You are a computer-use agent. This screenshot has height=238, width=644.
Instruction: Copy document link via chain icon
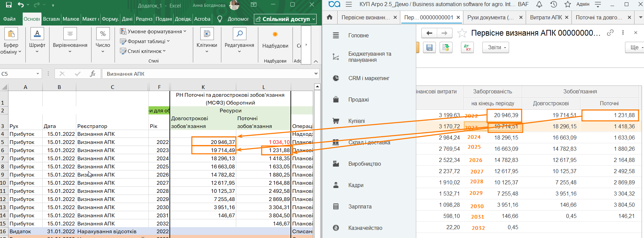(610, 33)
